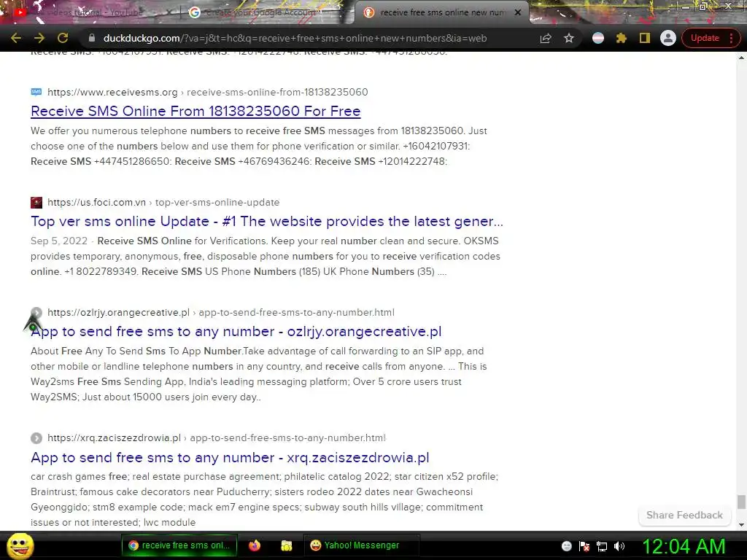747x560 pixels.
Task: Click the receivesms.org SMS favicon
Action: (36, 92)
